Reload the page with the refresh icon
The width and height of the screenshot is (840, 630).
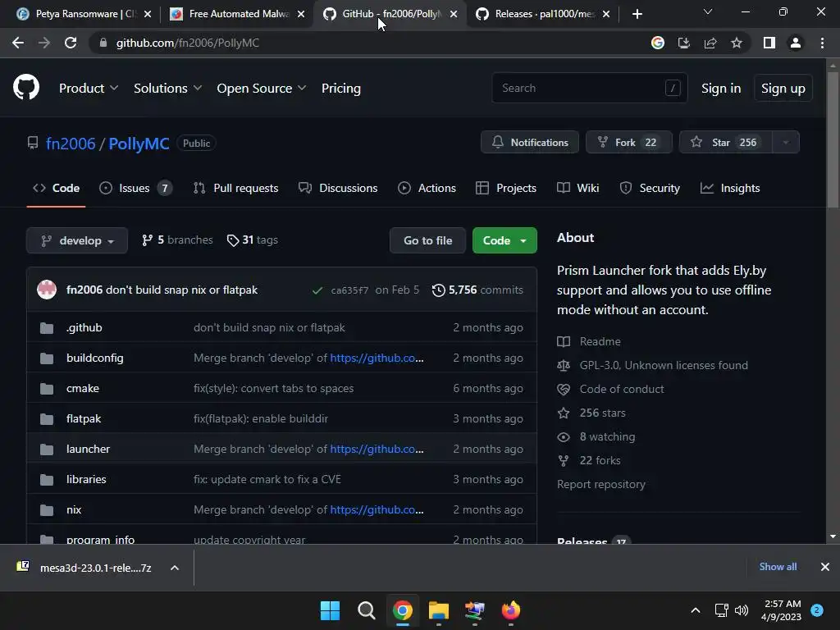click(71, 43)
